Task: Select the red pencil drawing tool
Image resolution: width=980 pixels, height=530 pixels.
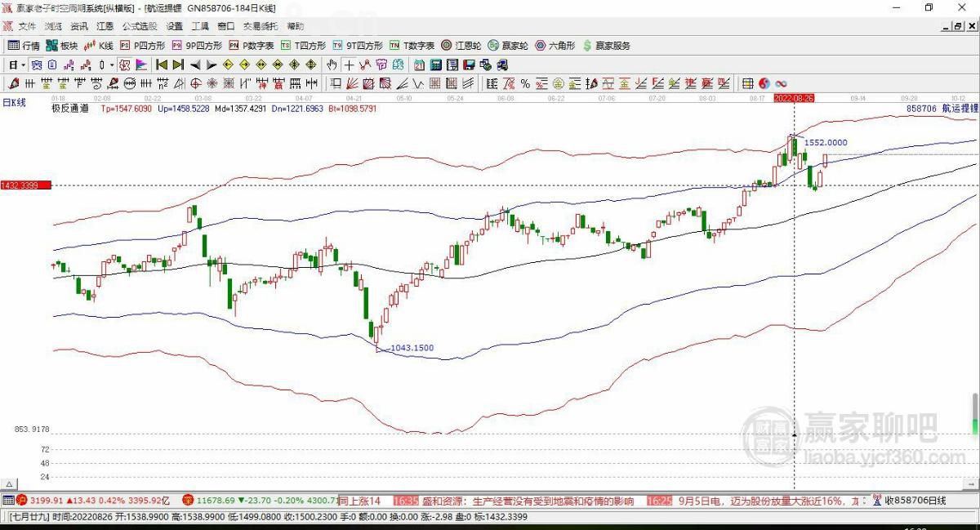Action: 13,83
